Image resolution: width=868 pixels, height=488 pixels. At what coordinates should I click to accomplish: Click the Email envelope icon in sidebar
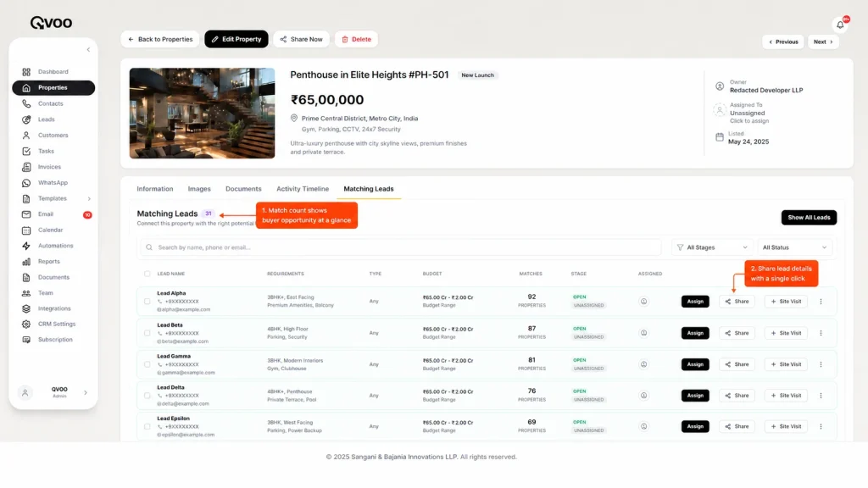point(26,214)
